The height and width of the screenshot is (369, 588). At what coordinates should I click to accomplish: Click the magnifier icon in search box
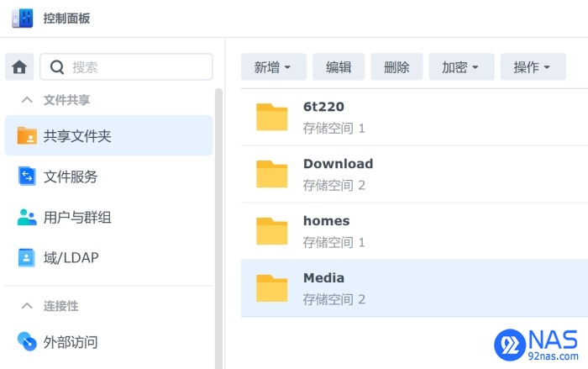[x=57, y=67]
